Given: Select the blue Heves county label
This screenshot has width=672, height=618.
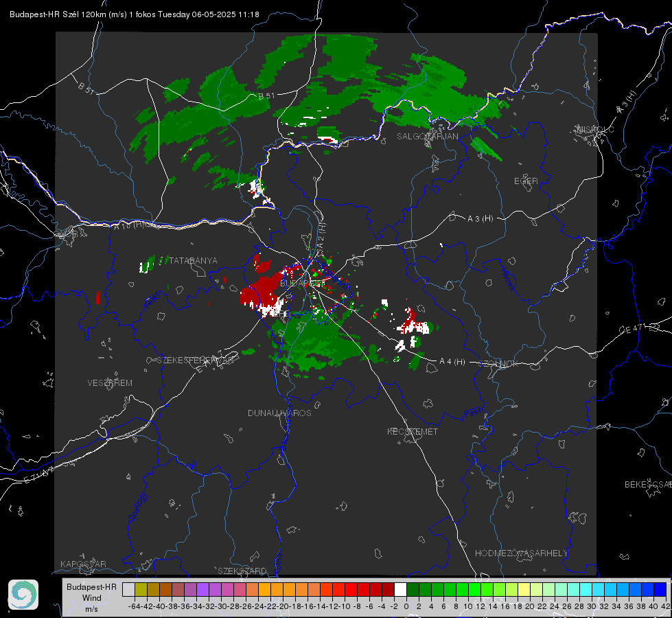Looking at the screenshot, I should pos(507,279).
